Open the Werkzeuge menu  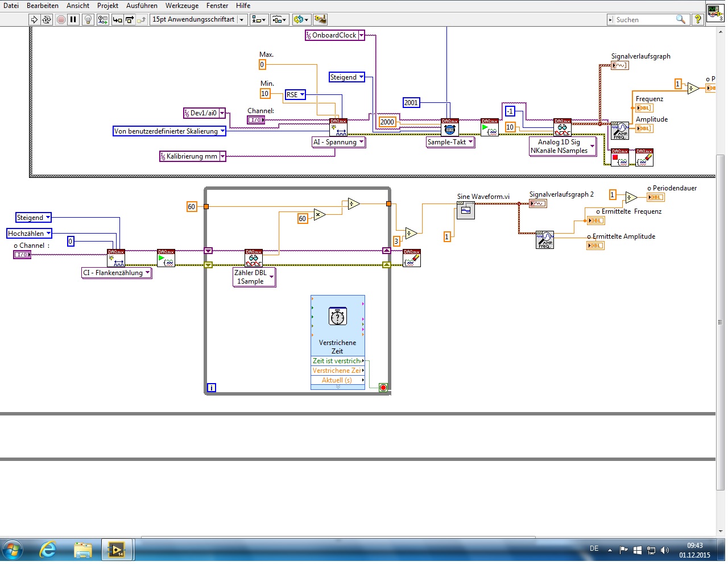[x=181, y=6]
